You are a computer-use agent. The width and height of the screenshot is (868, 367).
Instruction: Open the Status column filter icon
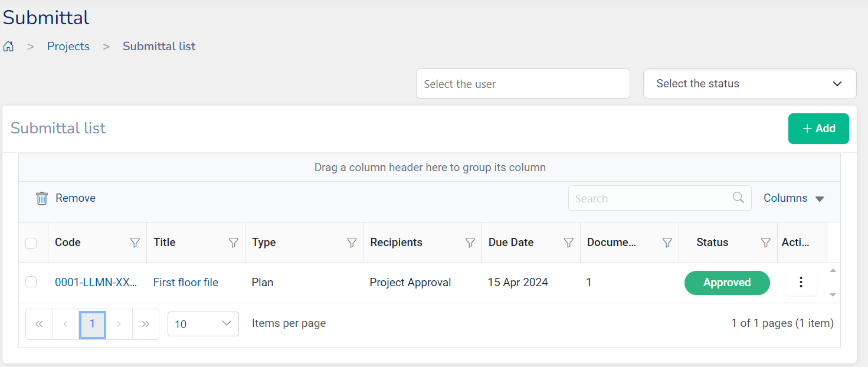click(766, 243)
